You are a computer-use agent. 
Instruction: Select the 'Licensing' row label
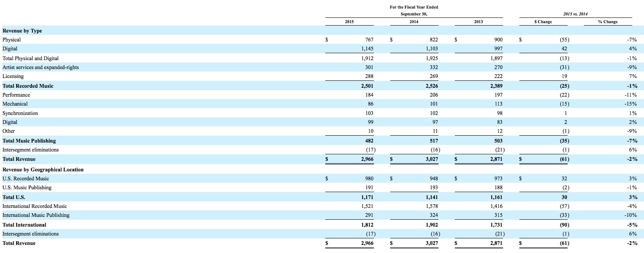click(13, 76)
